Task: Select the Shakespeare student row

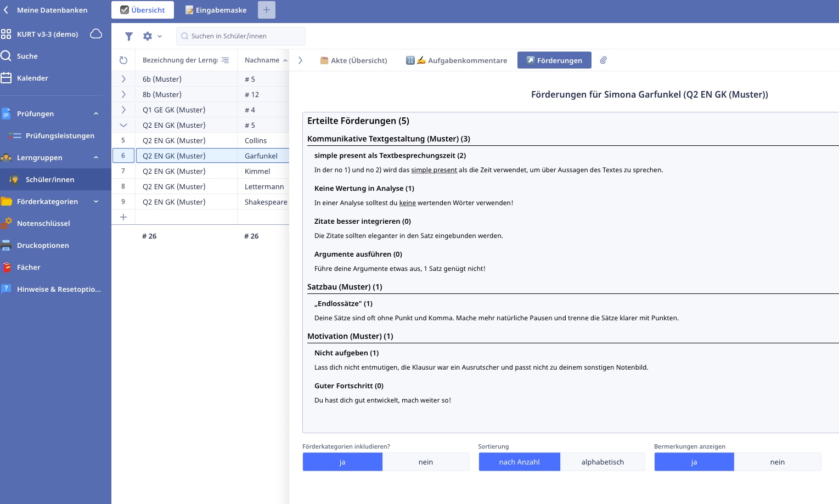Action: pyautogui.click(x=201, y=202)
